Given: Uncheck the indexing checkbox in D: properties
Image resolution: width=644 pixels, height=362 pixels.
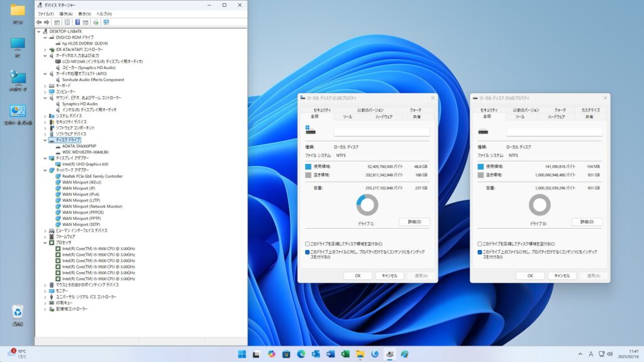Looking at the screenshot, I should [480, 252].
